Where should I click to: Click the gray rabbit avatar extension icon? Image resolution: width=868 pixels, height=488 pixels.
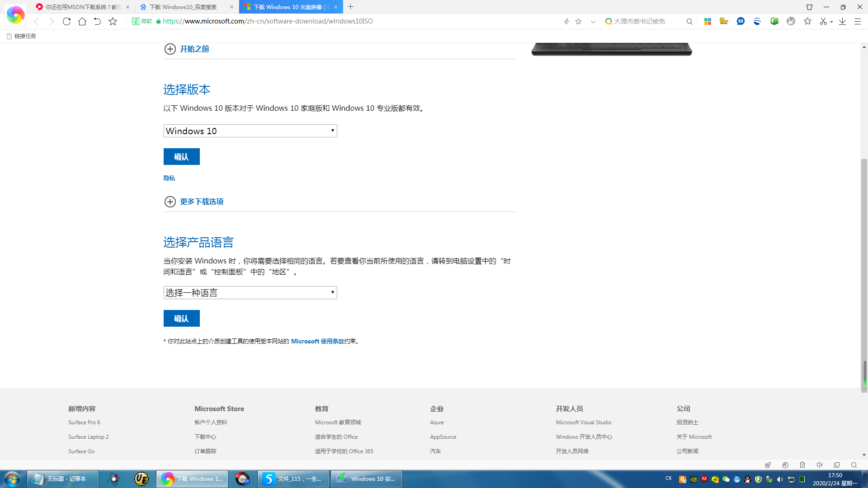[791, 21]
